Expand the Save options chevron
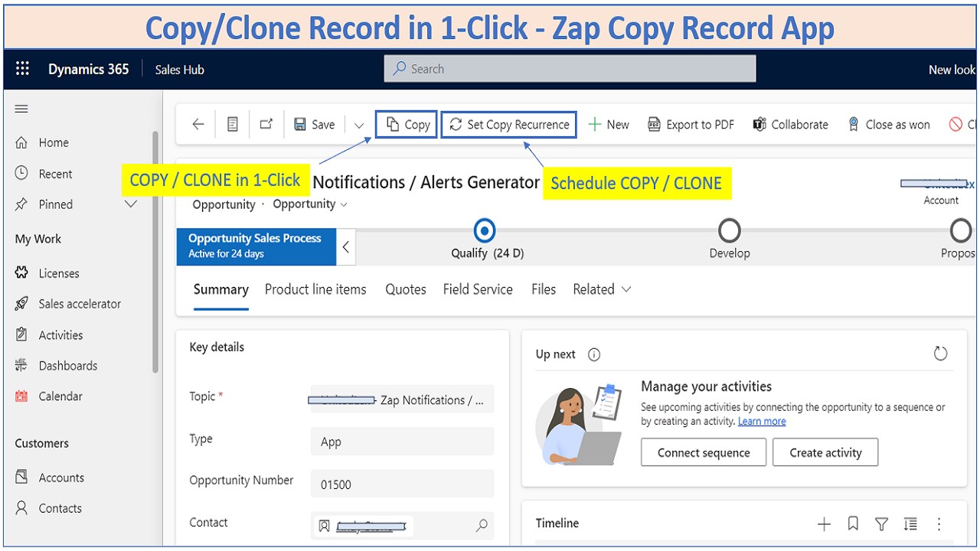Image resolution: width=980 pixels, height=551 pixels. point(359,125)
